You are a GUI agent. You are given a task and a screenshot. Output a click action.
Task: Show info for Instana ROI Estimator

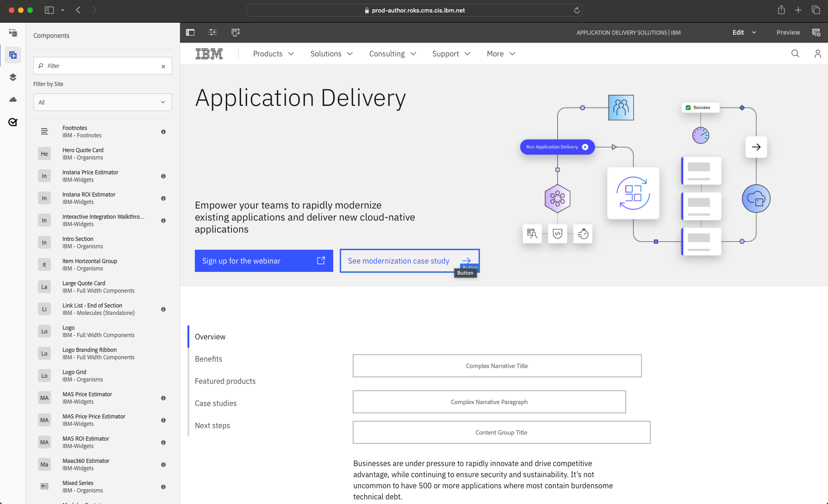pos(163,198)
